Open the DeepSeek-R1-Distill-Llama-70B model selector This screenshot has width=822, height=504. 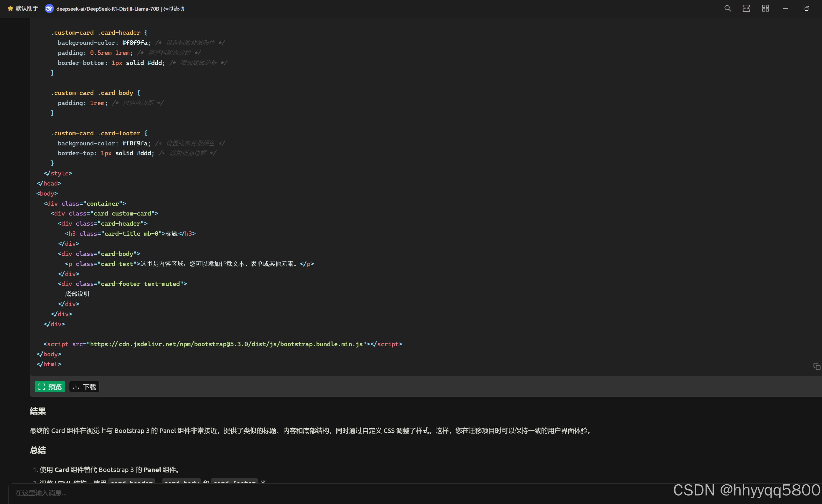click(120, 9)
